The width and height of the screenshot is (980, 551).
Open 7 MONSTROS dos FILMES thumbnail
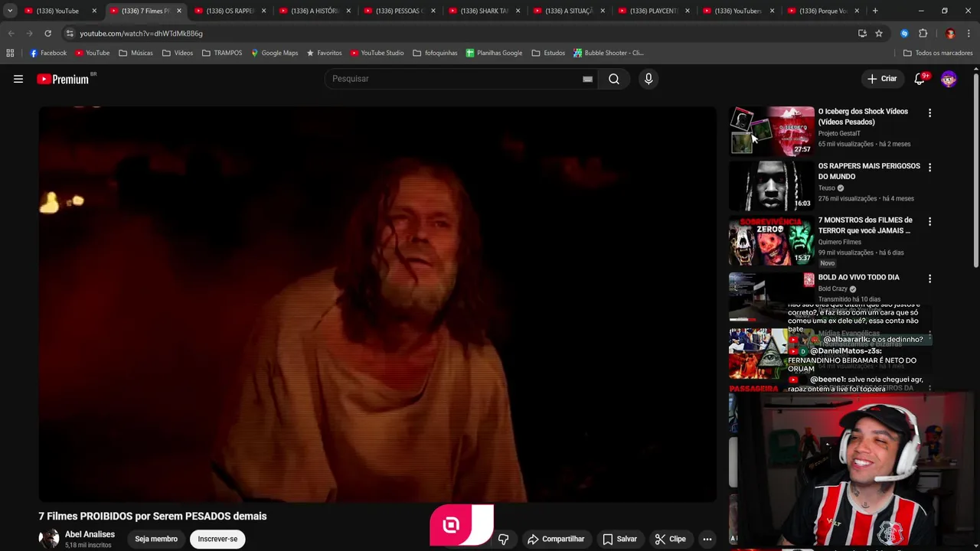771,240
